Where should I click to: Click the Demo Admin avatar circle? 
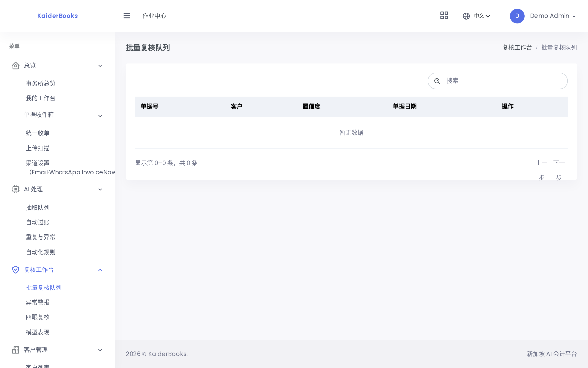pyautogui.click(x=517, y=16)
